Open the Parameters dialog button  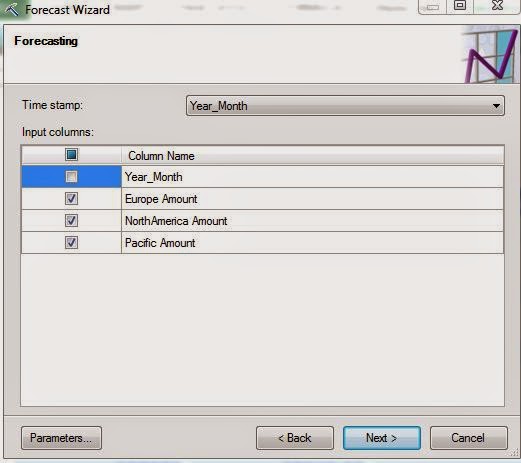[61, 438]
